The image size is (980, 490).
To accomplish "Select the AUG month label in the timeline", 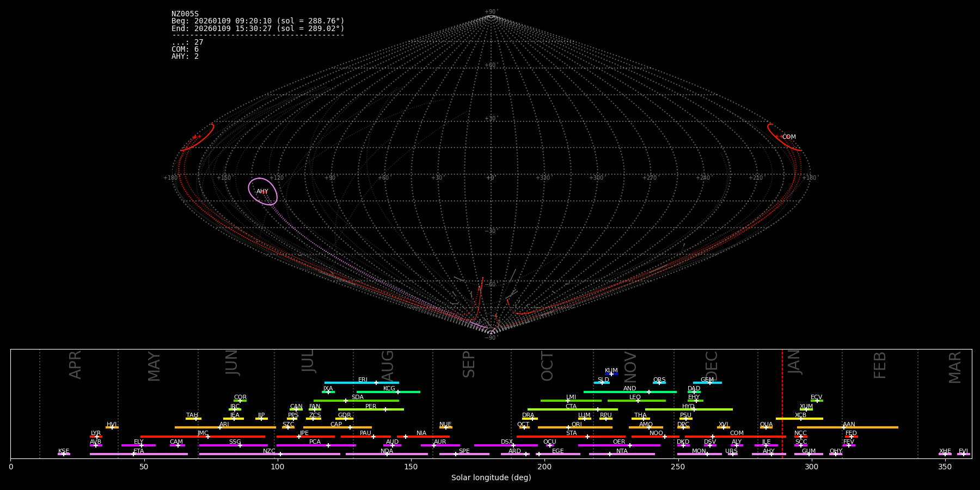I will pyautogui.click(x=388, y=366).
